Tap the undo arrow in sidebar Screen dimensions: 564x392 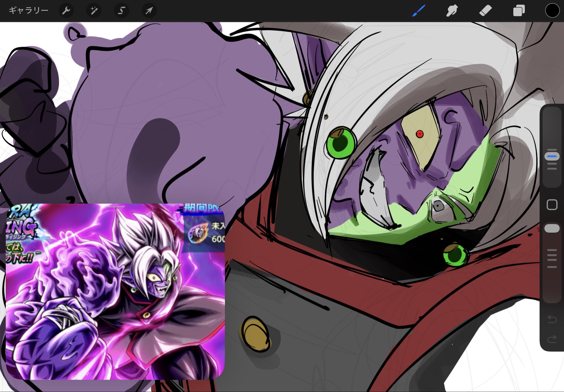tap(552, 319)
